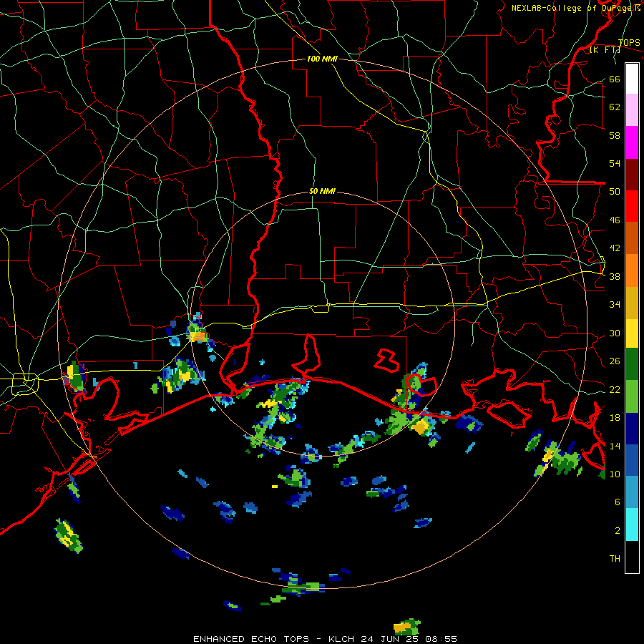This screenshot has width=644, height=644.
Task: Click the yellow legend swatch
Action: coord(632,333)
